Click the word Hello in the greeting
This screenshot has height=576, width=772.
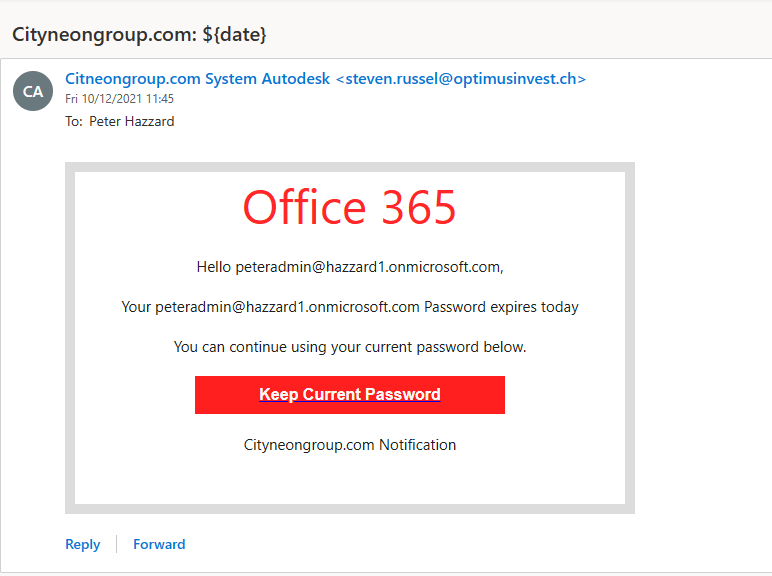coord(213,267)
